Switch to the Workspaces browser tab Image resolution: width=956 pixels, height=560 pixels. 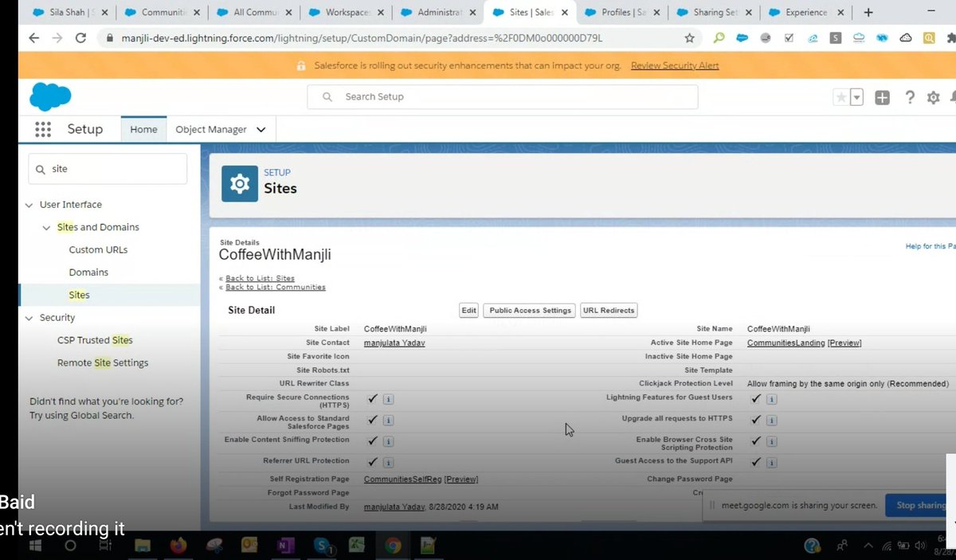tap(346, 12)
